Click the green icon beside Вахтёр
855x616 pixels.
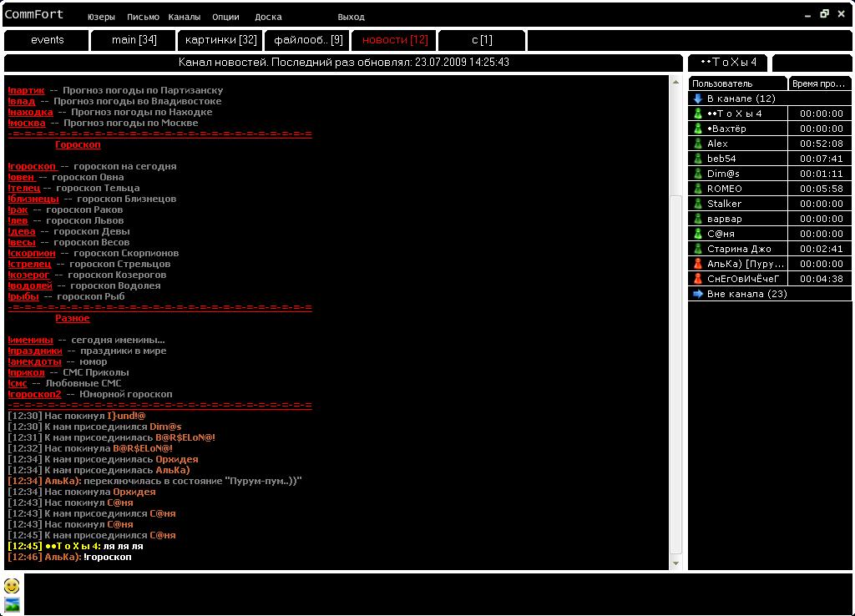pyautogui.click(x=698, y=129)
